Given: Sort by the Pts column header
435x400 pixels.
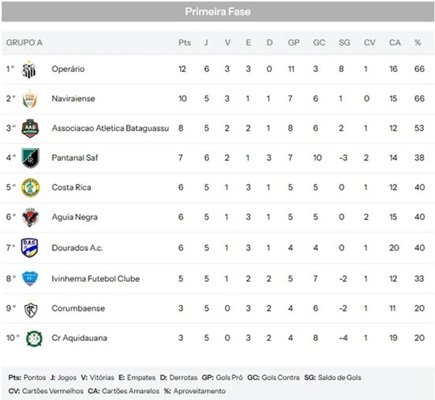Looking at the screenshot, I should tap(184, 43).
